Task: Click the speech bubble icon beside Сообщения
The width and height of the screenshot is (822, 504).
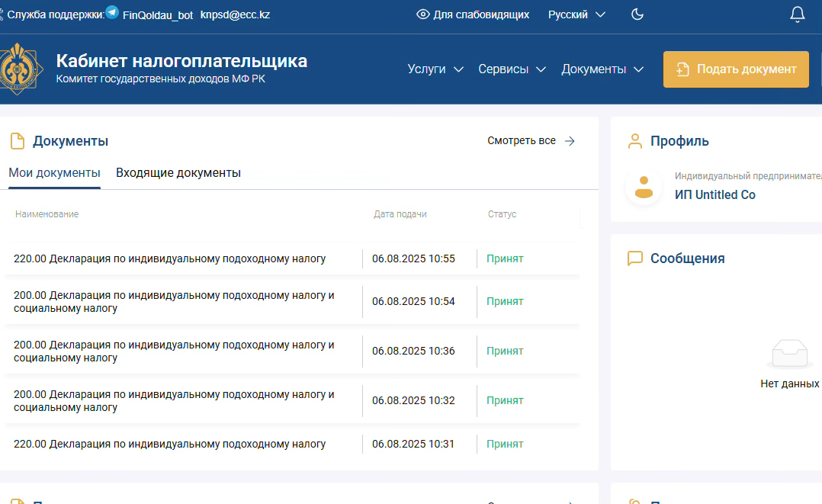Action: click(x=635, y=258)
